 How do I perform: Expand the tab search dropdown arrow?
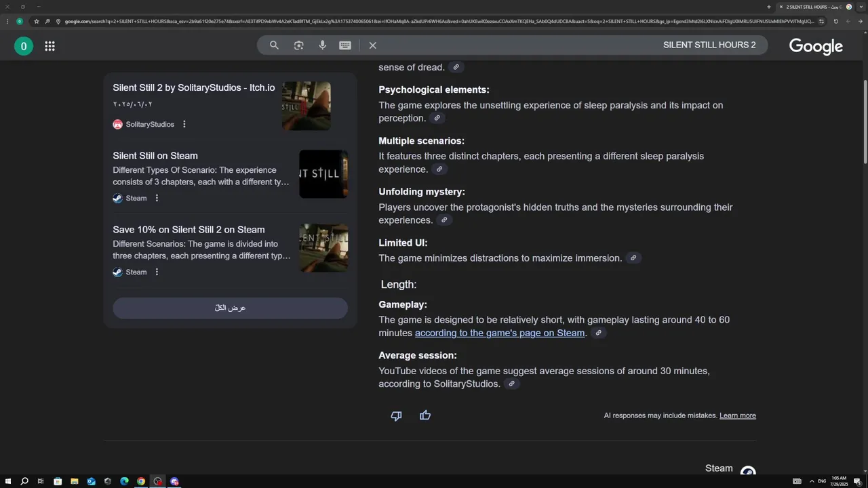(x=861, y=7)
